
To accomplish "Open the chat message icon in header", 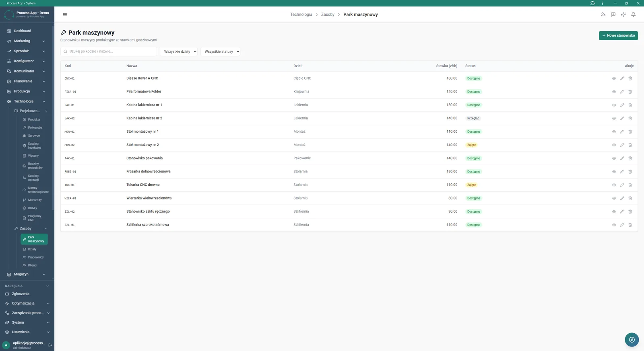I will 613,14.
